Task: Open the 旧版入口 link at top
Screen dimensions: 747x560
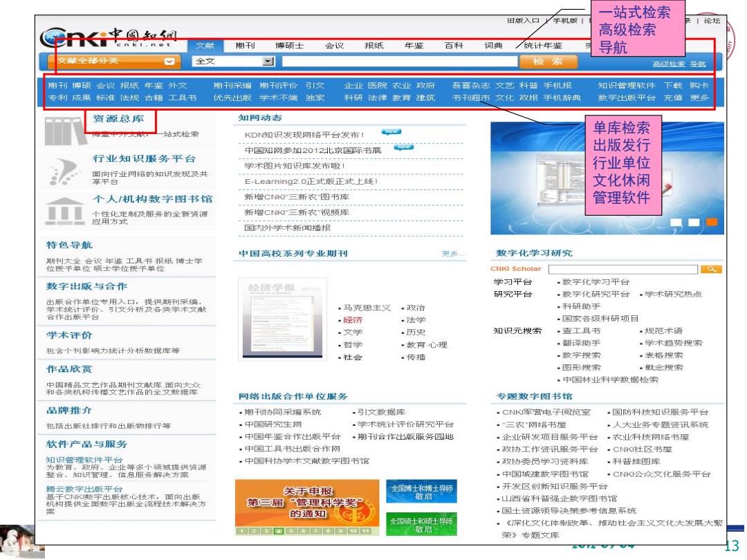Action: (524, 21)
